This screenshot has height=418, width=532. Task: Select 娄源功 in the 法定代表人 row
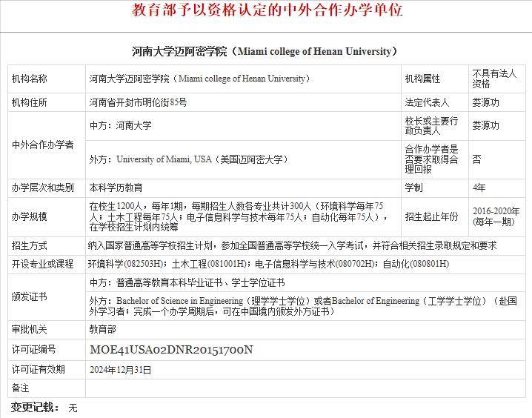(485, 102)
